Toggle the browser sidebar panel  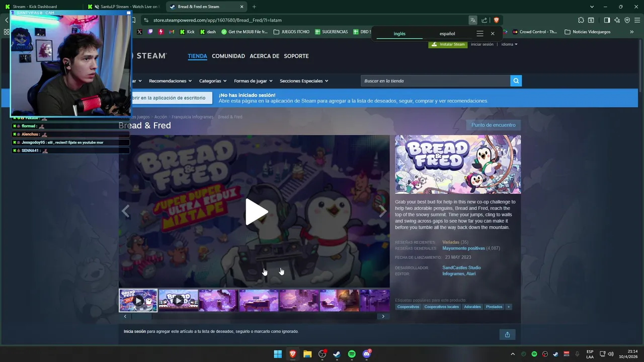tap(607, 20)
